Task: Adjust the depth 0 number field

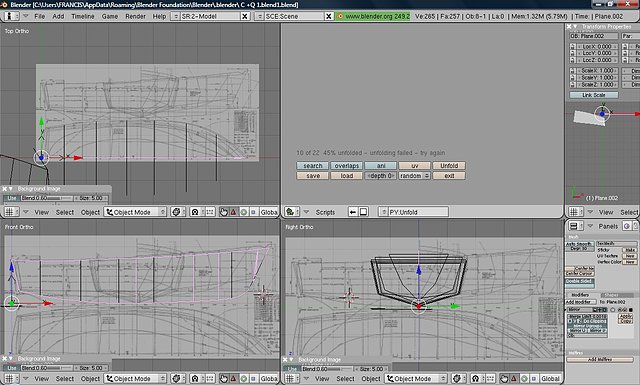Action: 381,176
